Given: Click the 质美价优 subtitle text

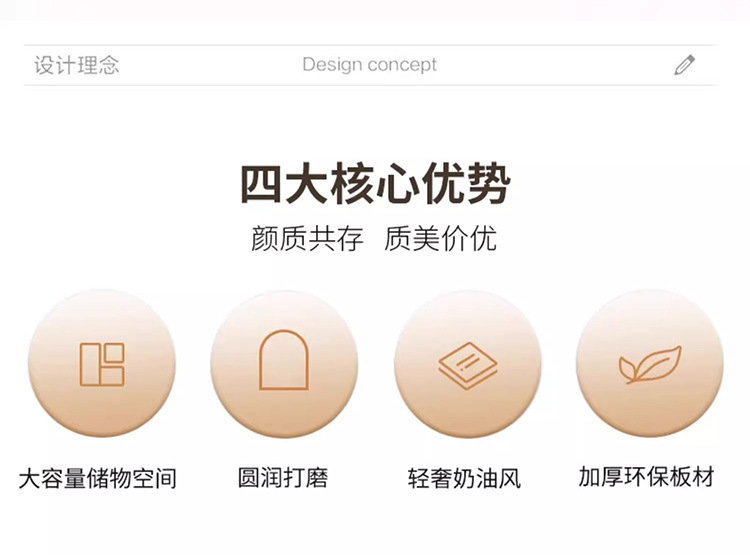Looking at the screenshot, I should coord(440,238).
